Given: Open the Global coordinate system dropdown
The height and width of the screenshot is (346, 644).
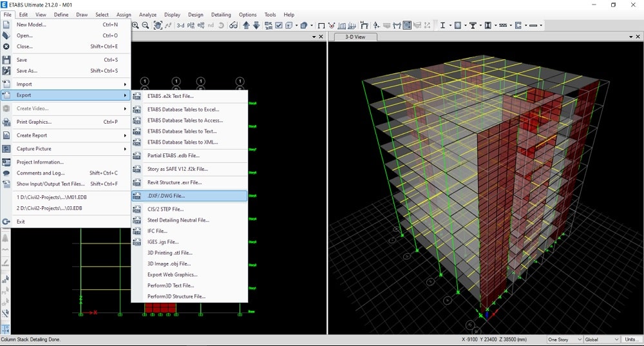Looking at the screenshot, I should [601, 340].
